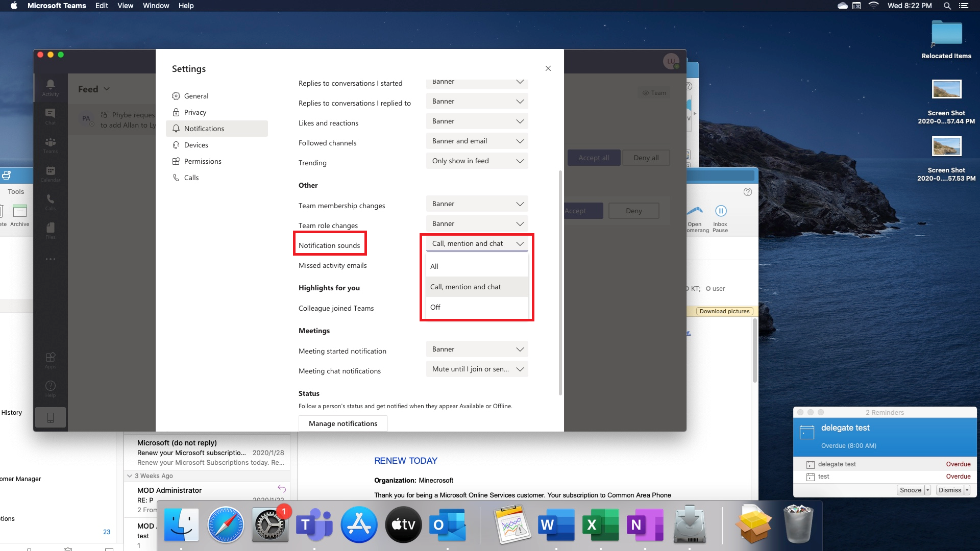This screenshot has width=980, height=551.
Task: Open the Trash in the Dock
Action: [x=798, y=523]
